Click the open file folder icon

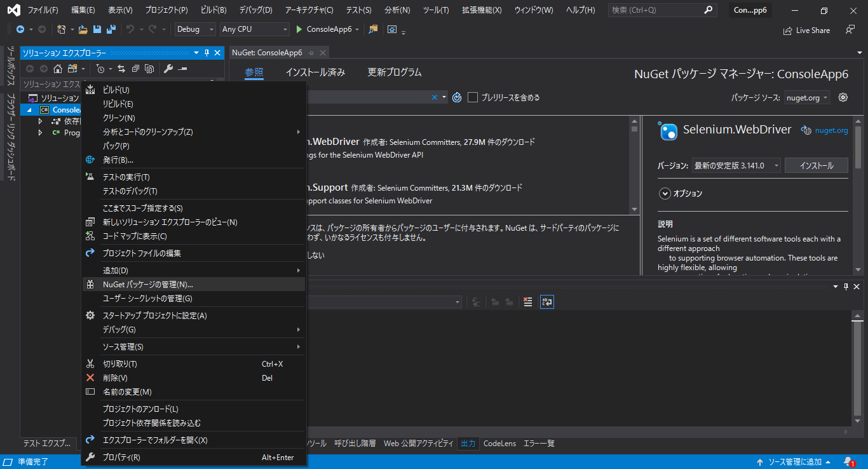pyautogui.click(x=83, y=29)
